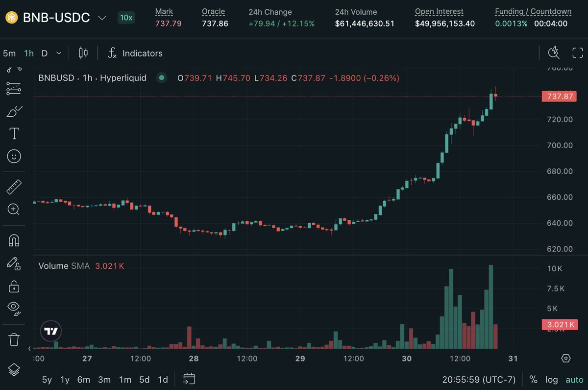This screenshot has height=390, width=588.
Task: Click the TradingView logo
Action: pyautogui.click(x=51, y=331)
